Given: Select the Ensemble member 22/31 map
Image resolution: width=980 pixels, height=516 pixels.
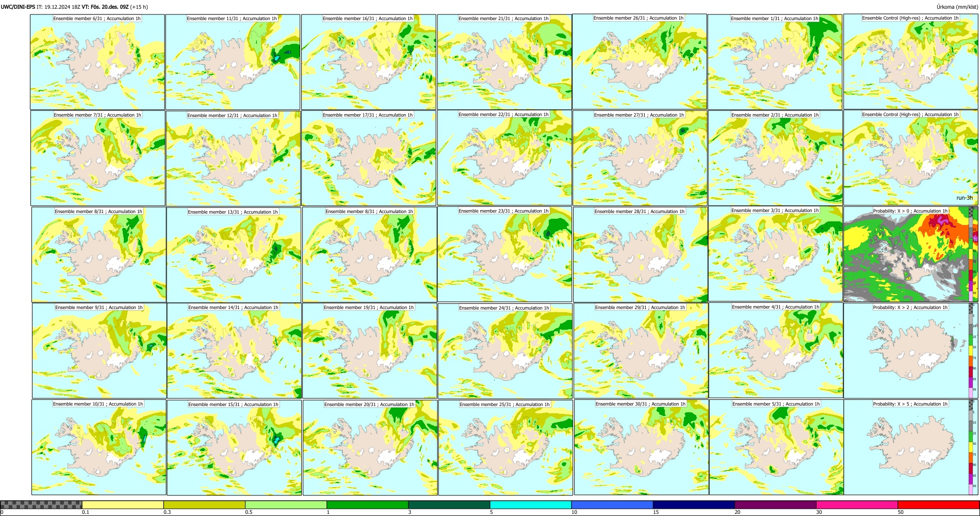Looking at the screenshot, I should click(x=504, y=158).
